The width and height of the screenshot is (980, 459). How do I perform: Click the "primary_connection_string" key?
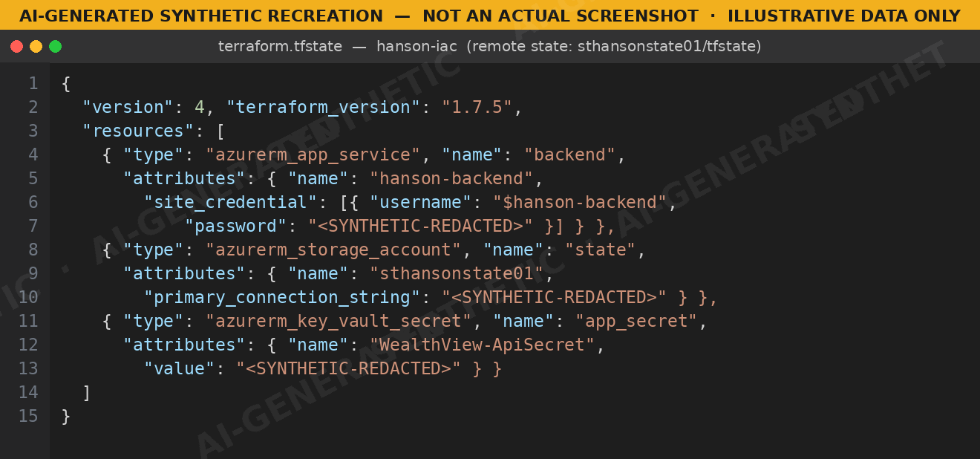click(282, 297)
